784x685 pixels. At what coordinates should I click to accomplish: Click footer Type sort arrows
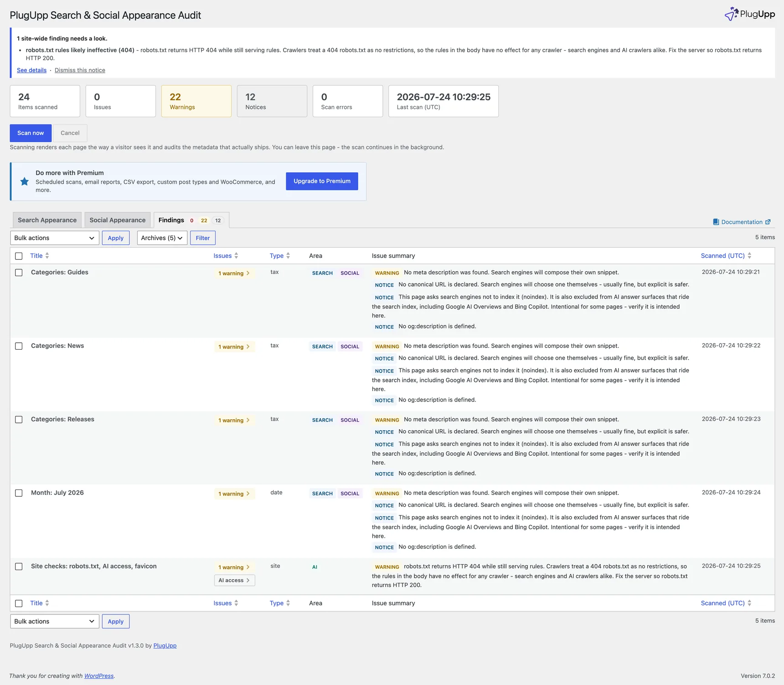[288, 603]
